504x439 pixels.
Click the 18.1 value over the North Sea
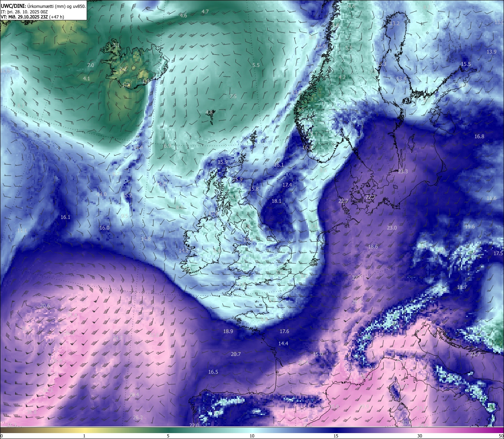click(277, 201)
